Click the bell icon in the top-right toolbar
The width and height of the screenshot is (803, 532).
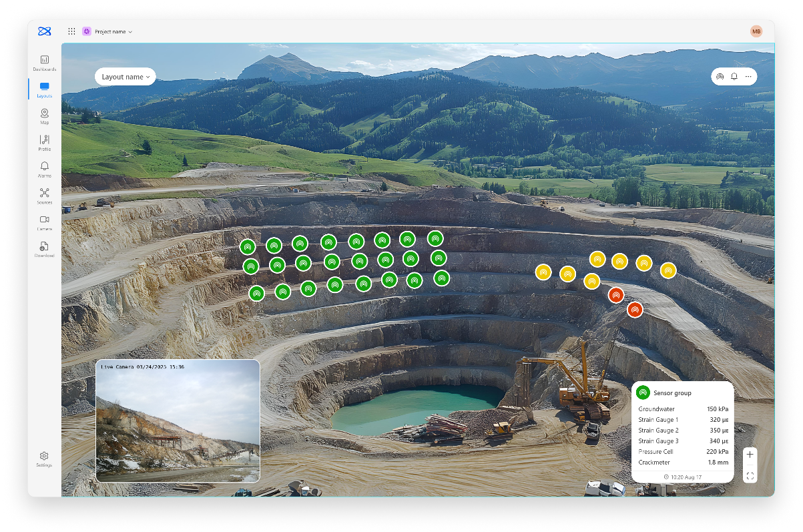734,77
